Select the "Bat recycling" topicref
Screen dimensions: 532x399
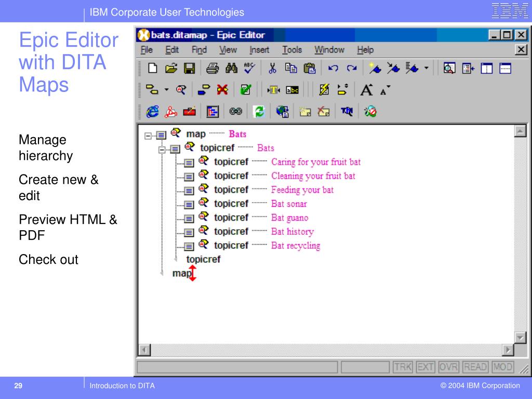pyautogui.click(x=296, y=245)
